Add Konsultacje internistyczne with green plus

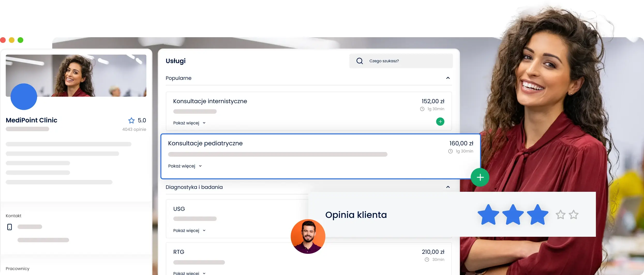[440, 121]
